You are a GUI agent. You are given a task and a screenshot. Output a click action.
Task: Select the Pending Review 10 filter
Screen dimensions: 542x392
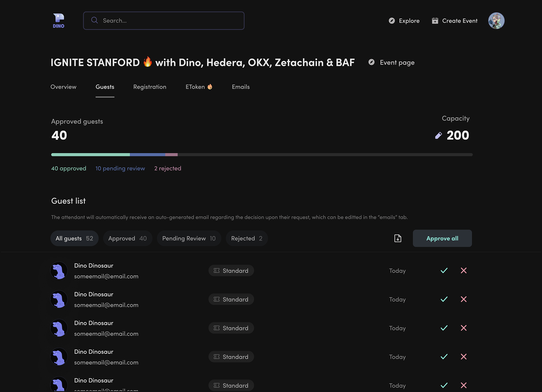[188, 238]
